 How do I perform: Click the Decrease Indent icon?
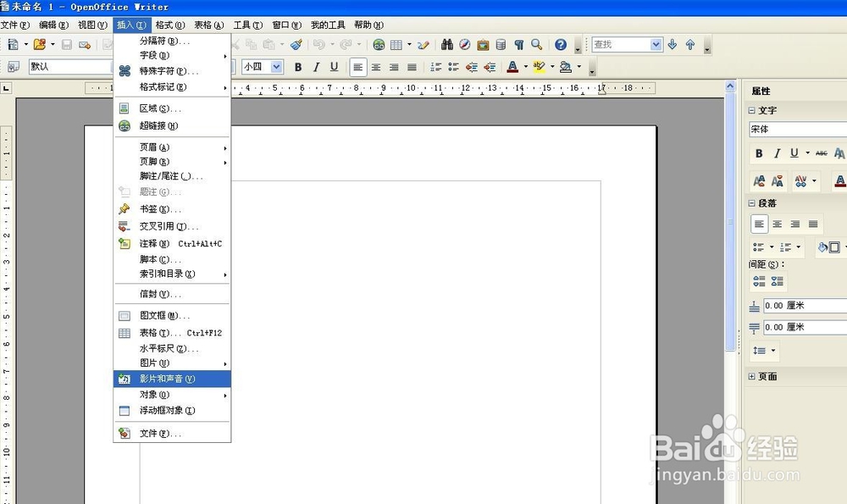tap(472, 67)
